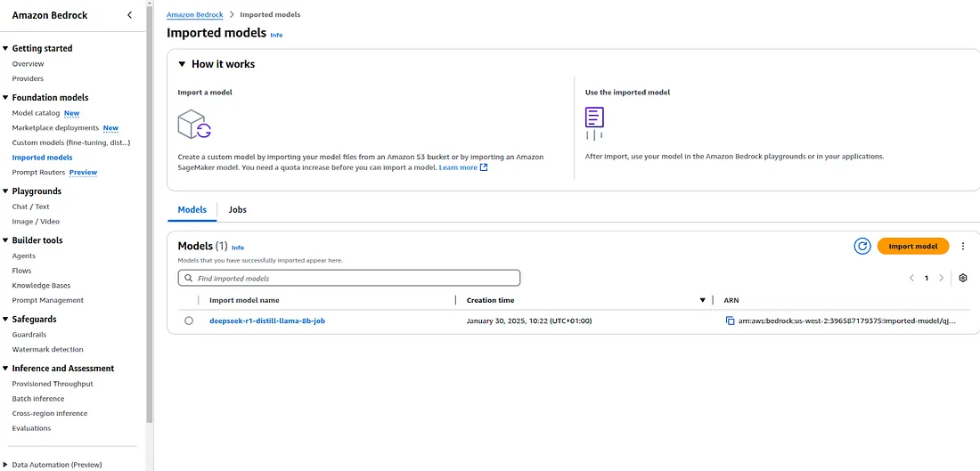Open the three-dot actions menu

963,246
